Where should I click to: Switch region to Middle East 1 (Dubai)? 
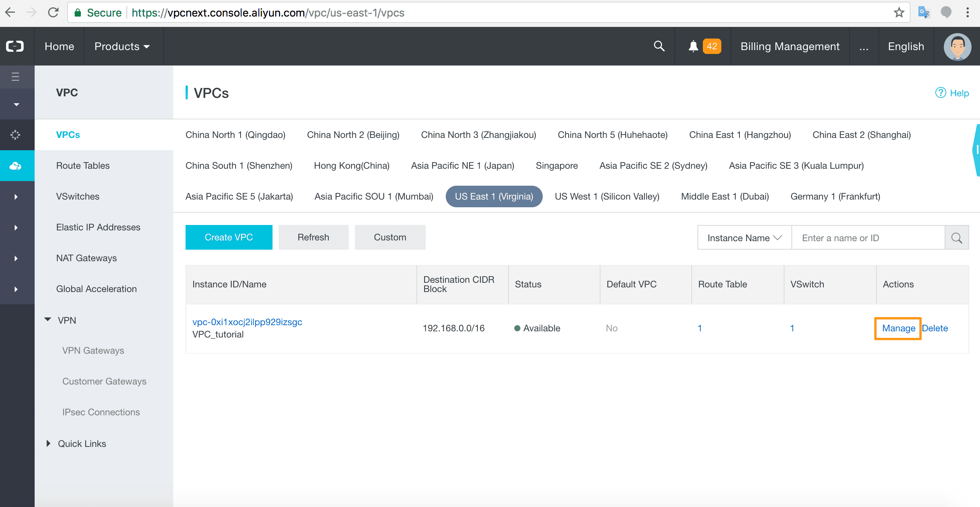click(x=725, y=196)
